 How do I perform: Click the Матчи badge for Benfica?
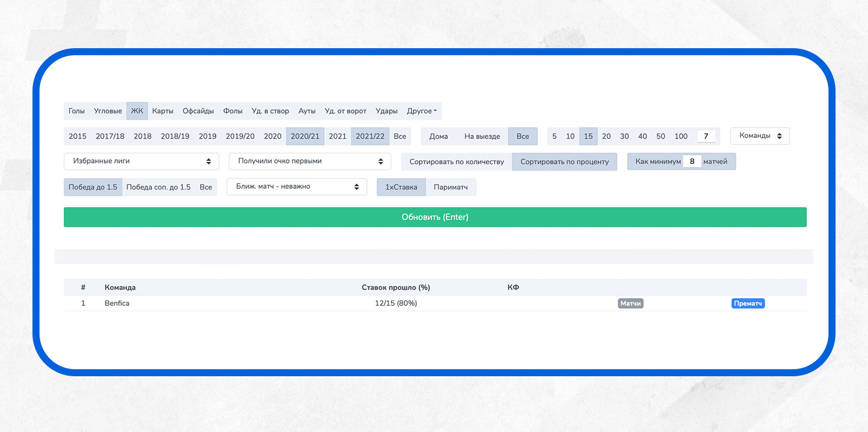coord(630,304)
